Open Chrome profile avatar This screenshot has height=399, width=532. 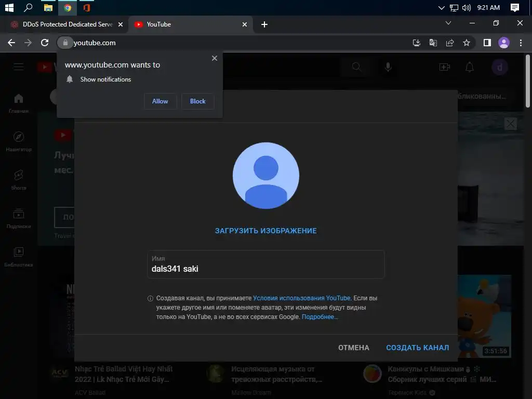(x=504, y=43)
